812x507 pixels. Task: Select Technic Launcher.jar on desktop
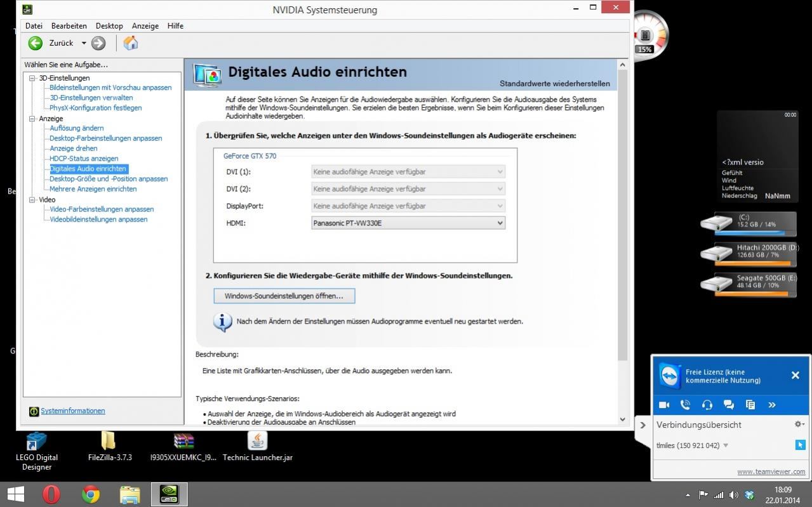point(258,446)
